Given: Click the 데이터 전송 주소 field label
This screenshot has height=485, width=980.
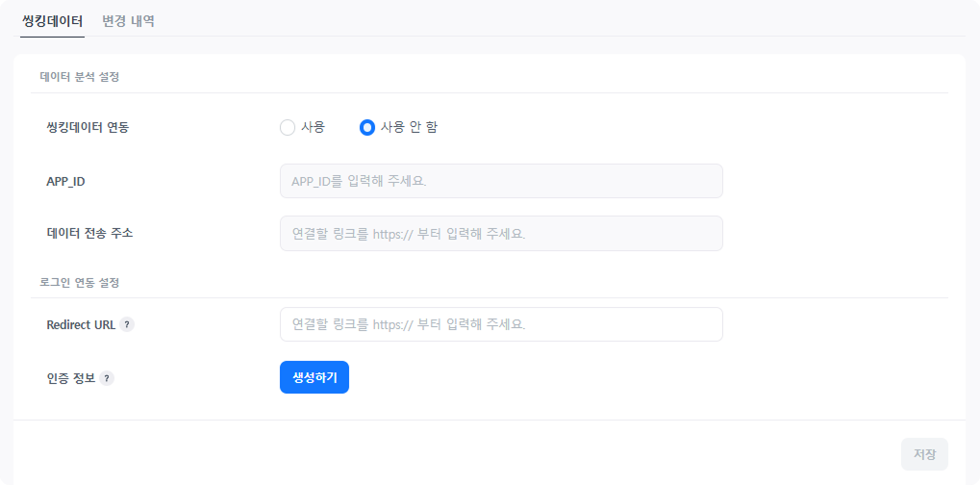Looking at the screenshot, I should pos(89,233).
